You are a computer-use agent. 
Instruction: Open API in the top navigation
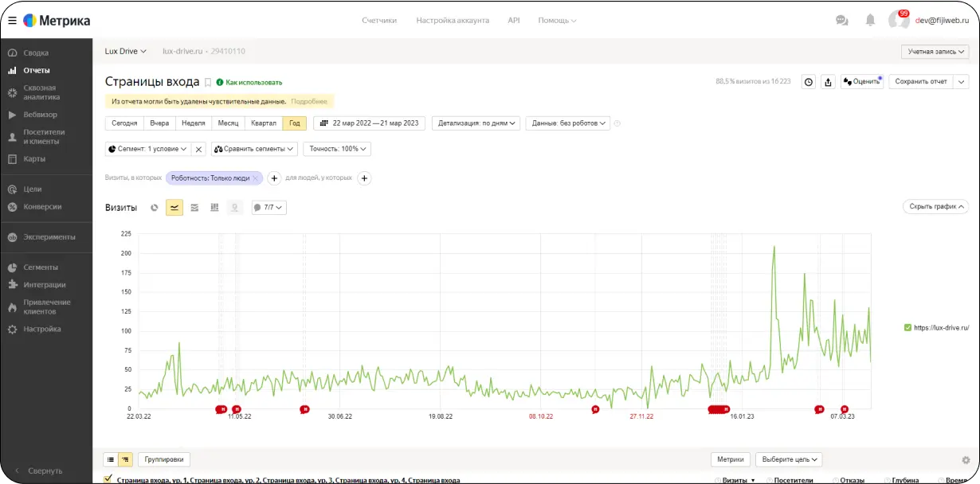pyautogui.click(x=514, y=21)
